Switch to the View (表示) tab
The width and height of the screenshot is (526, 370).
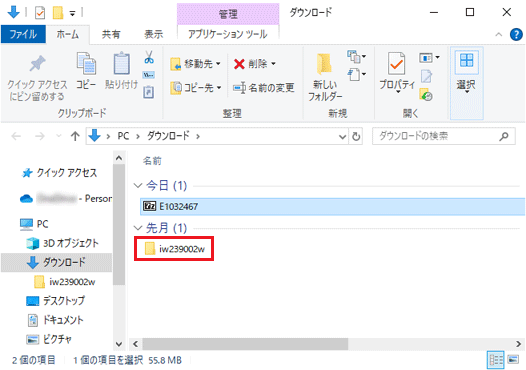click(153, 34)
